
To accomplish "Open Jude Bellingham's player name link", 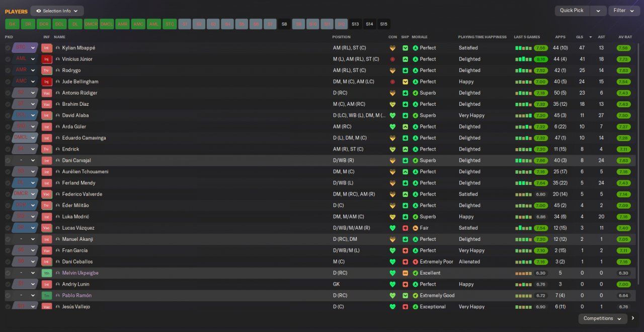I will pos(80,82).
